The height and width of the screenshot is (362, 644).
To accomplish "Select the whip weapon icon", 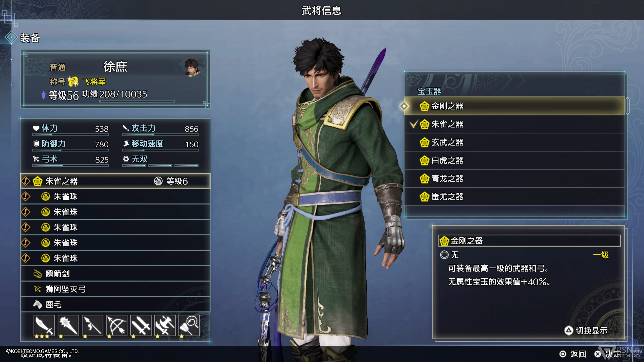I will 189,325.
